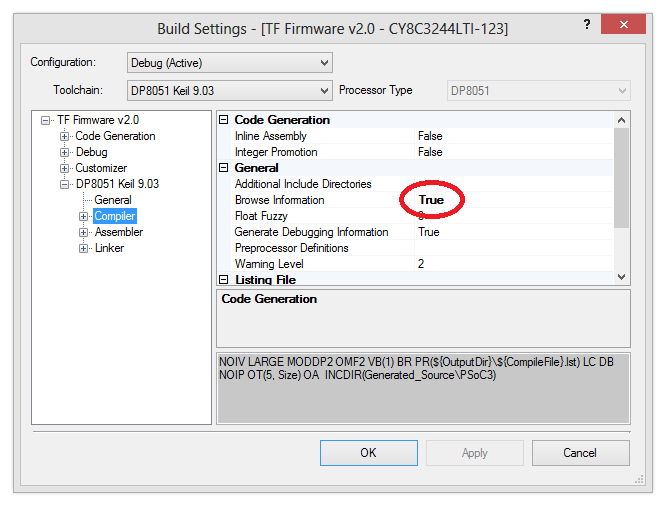Select the General tree item

[113, 200]
